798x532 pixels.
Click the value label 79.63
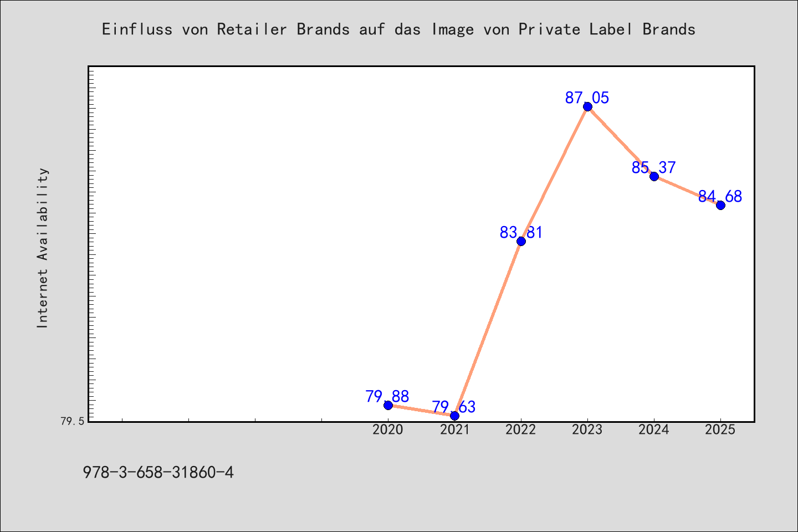coord(454,407)
